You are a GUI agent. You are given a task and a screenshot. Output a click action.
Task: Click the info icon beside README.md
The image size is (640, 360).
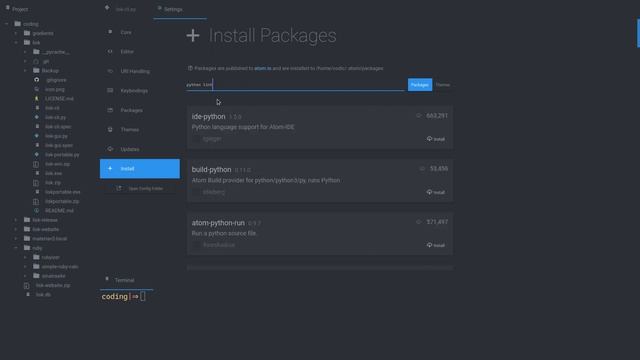[x=37, y=211]
